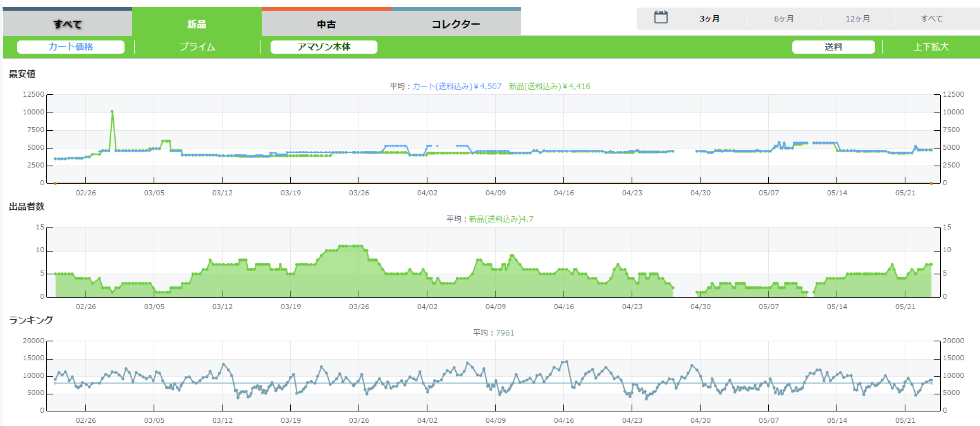980x426 pixels.
Task: Toggle the アマゾン本体 filter
Action: pos(324,47)
